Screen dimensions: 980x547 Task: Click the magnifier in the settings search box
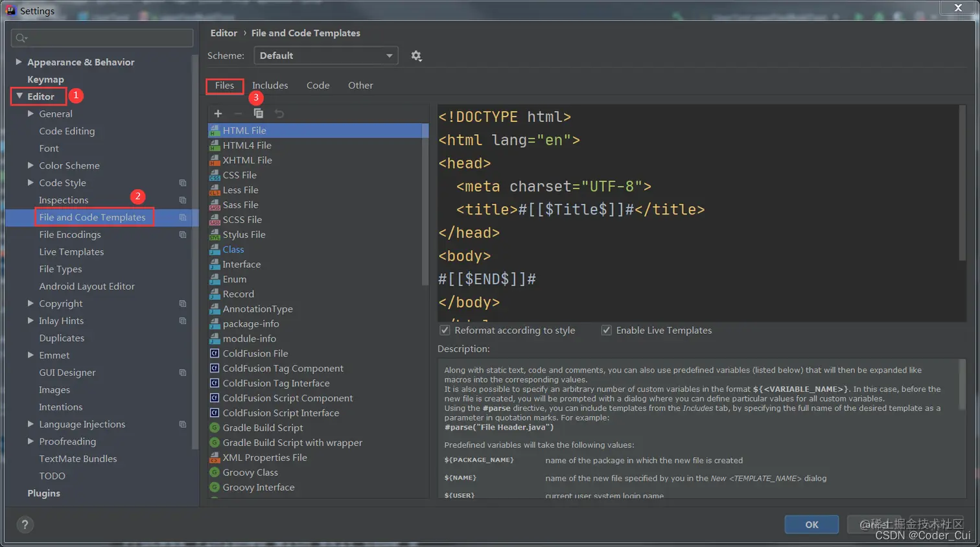[x=20, y=38]
